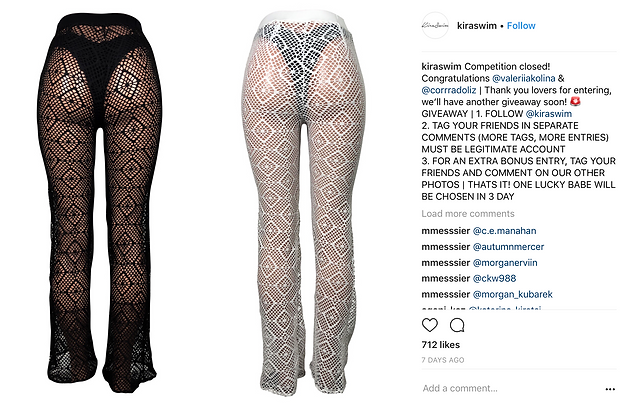
Task: Open @morgan_kubarek tagged profile
Action: [x=513, y=295]
